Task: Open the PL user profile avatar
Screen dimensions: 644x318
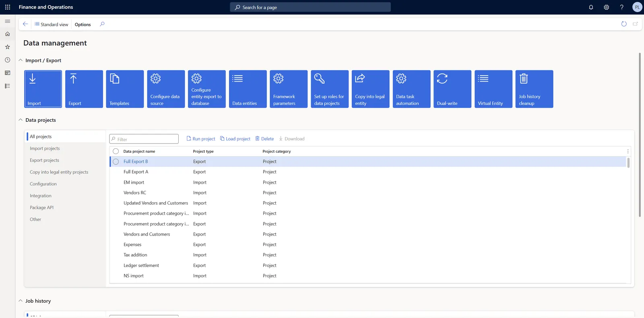Action: 637,7
